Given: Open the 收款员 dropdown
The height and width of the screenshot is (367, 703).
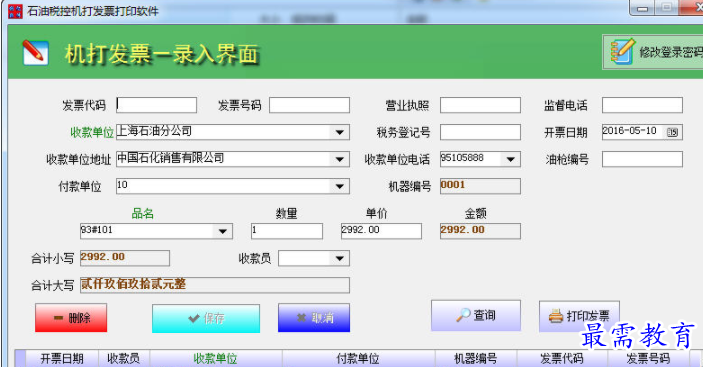Looking at the screenshot, I should [340, 258].
